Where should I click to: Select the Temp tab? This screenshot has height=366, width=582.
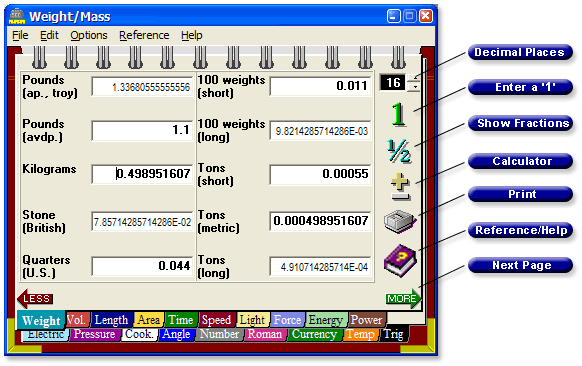click(360, 334)
